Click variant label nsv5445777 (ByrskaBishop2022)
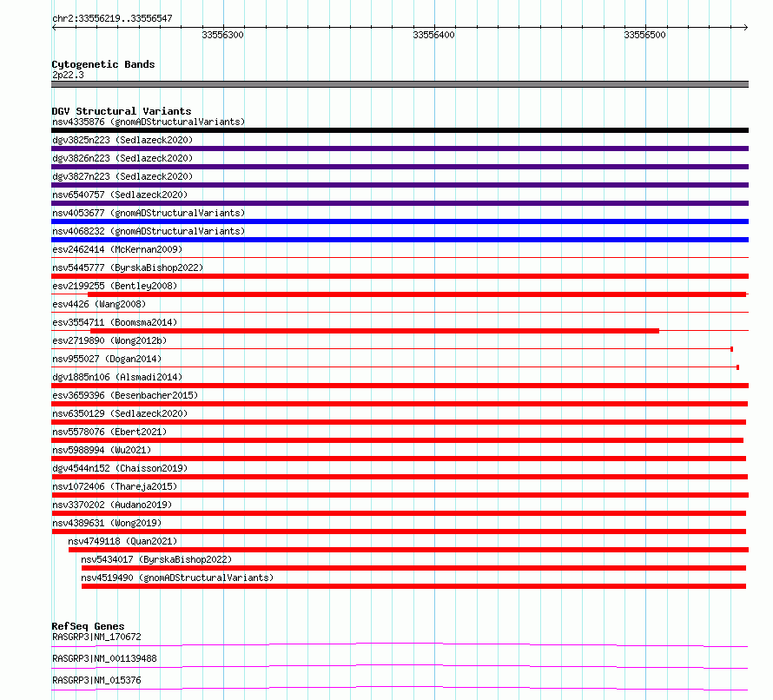This screenshot has width=773, height=700. point(128,267)
